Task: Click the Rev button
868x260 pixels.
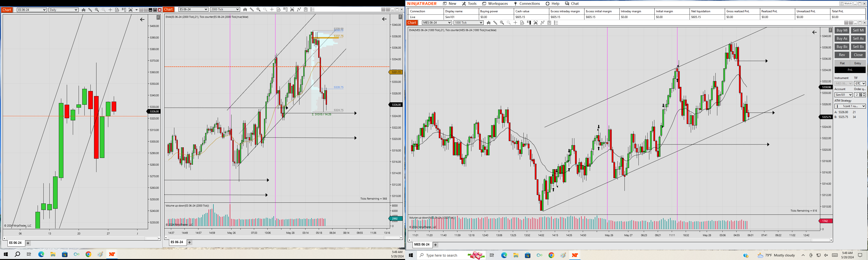Action: point(842,55)
